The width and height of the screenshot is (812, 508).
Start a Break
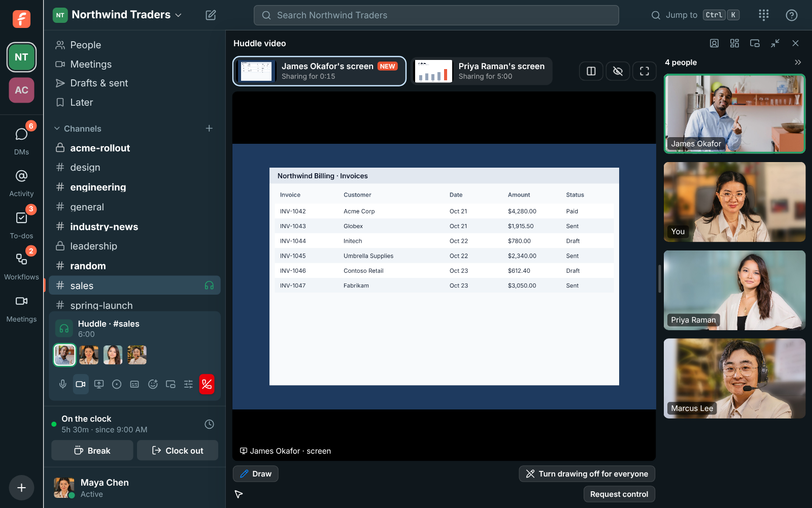click(92, 451)
